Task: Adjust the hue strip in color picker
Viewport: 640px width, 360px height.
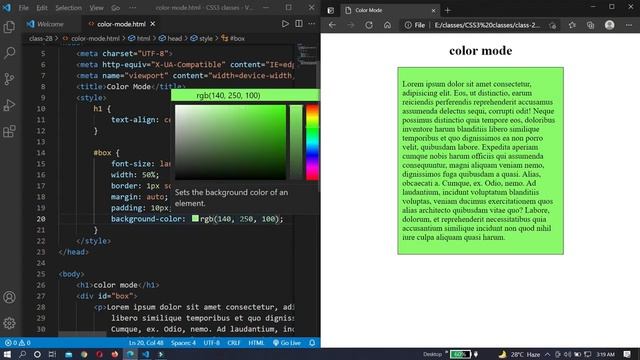Action: [312, 142]
